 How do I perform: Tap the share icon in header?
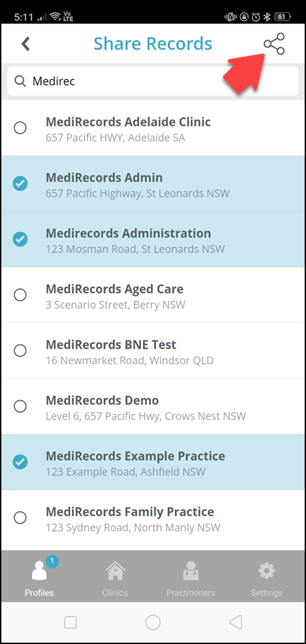click(x=275, y=44)
